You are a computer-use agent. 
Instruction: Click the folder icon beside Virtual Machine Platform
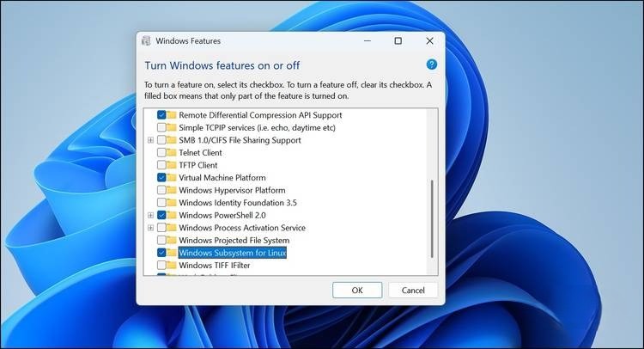(x=172, y=177)
